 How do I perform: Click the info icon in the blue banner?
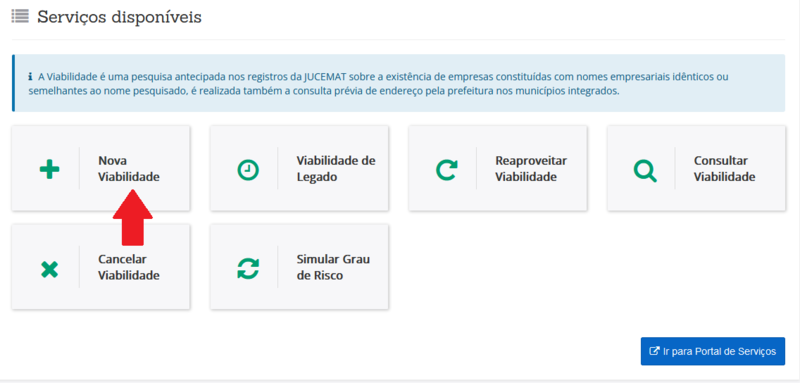click(x=30, y=78)
